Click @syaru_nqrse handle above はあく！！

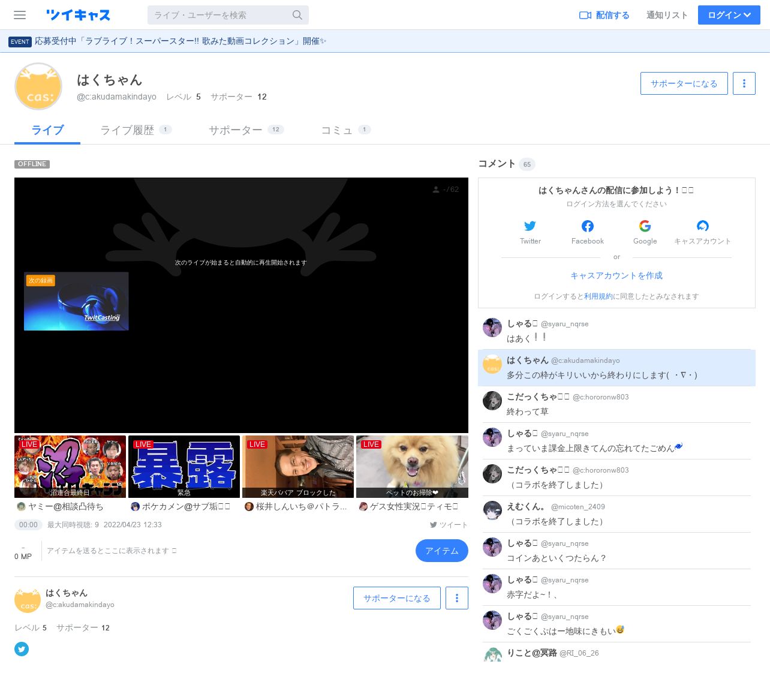565,324
